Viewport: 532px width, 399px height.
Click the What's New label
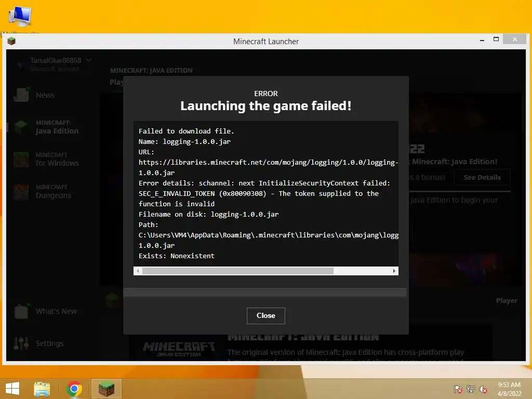(56, 311)
